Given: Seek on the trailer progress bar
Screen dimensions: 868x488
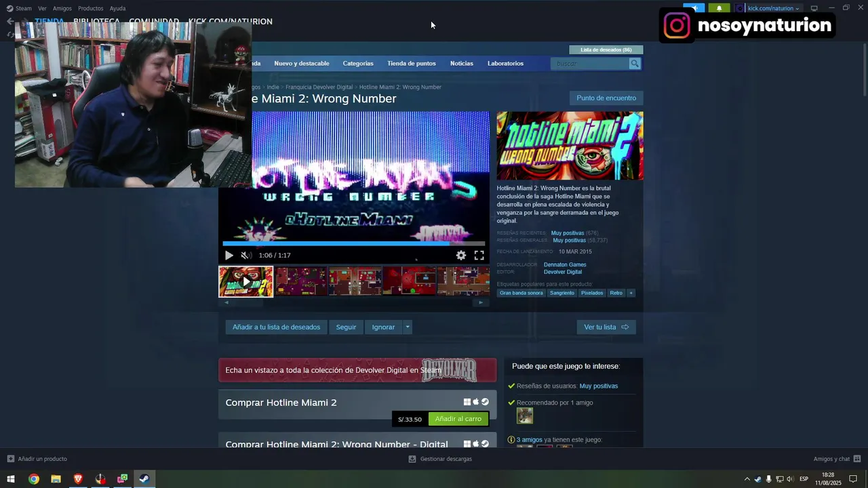Looking at the screenshot, I should (354, 243).
